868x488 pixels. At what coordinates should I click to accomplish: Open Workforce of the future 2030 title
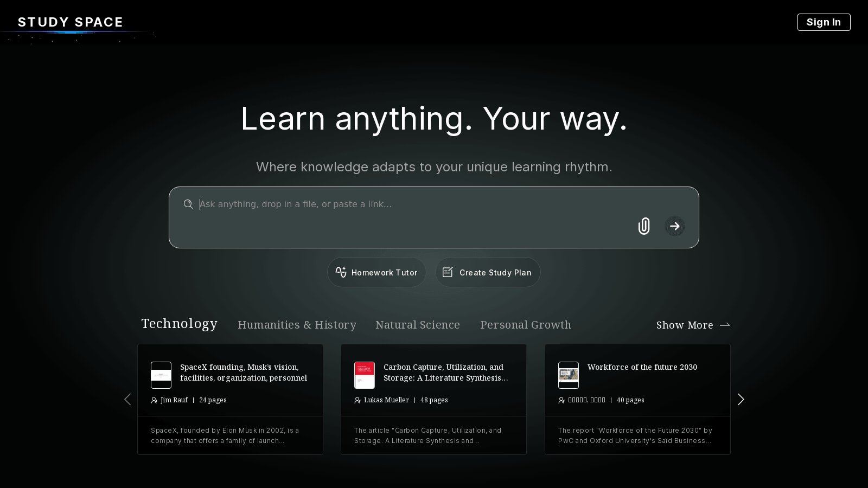pyautogui.click(x=642, y=367)
